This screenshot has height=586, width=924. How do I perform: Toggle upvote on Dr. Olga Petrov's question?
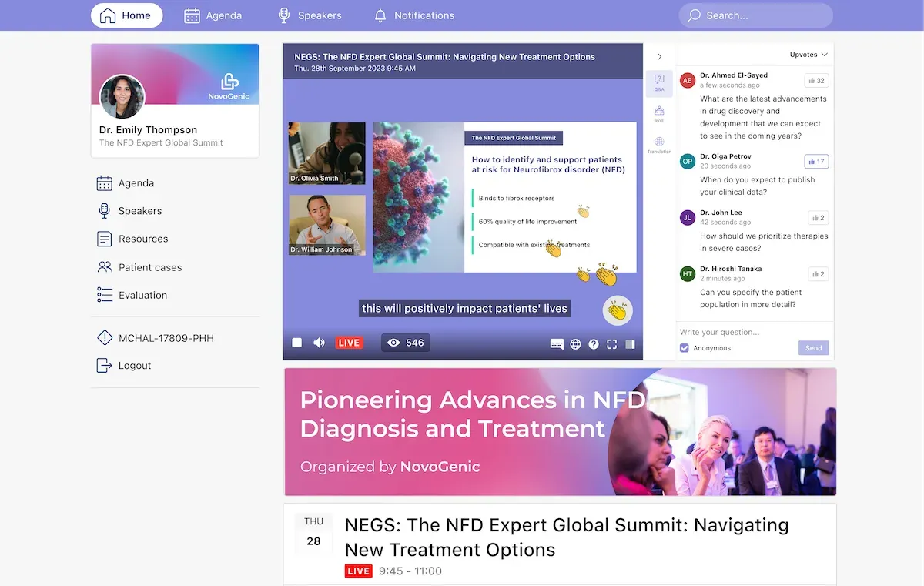click(816, 162)
